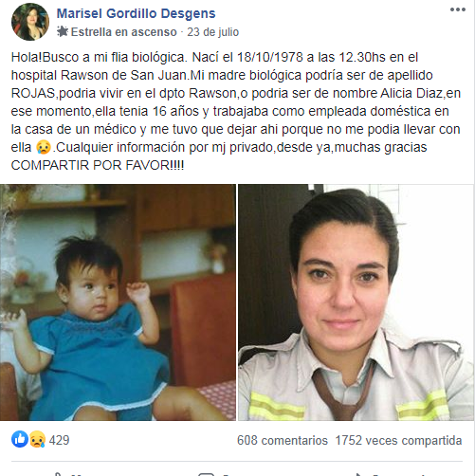The height and width of the screenshot is (476, 475).
Task: Open the 608 comentarios link
Action: click(283, 440)
